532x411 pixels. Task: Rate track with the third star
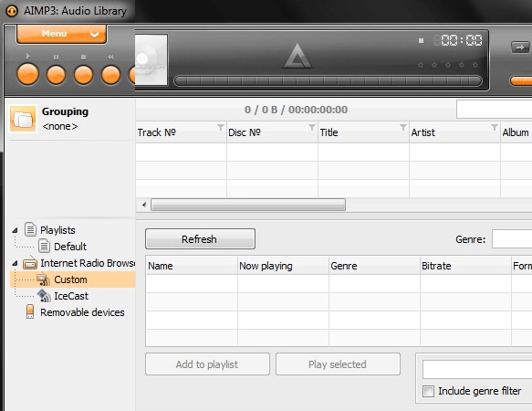tap(448, 65)
